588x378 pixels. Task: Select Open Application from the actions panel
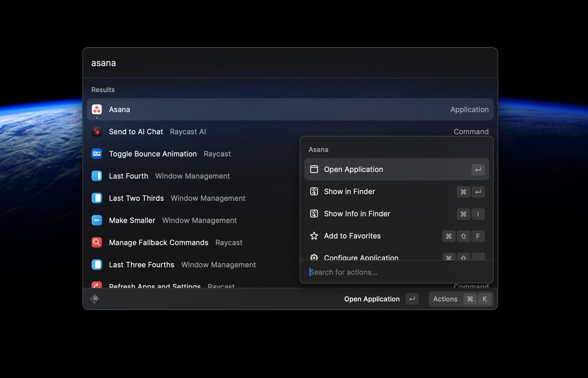(x=353, y=169)
